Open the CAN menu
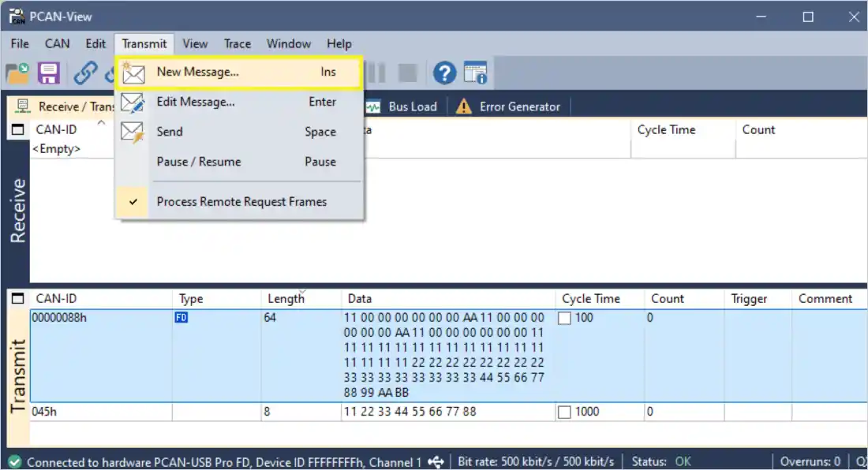 tap(58, 43)
